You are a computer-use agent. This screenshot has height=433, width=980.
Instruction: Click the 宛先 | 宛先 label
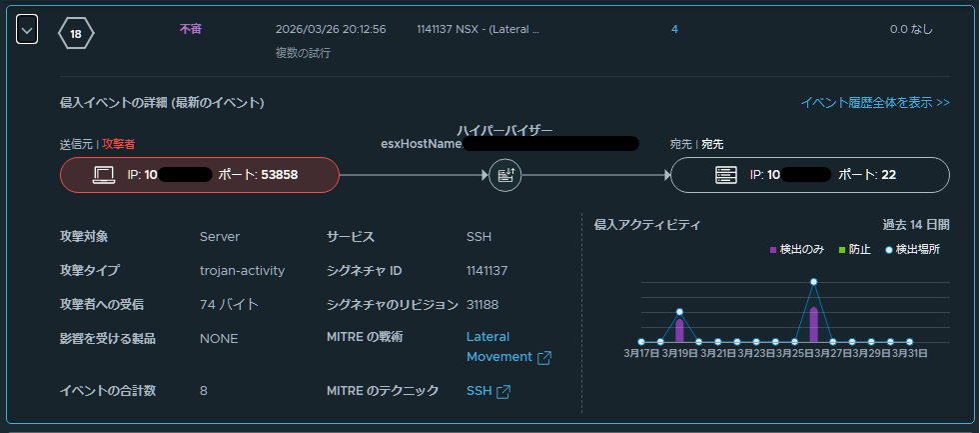697,145
